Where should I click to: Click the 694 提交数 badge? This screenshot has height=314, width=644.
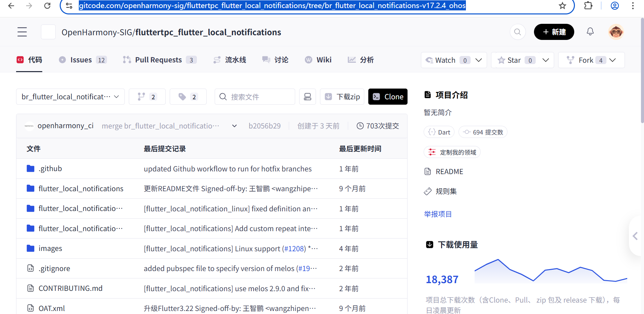(x=483, y=132)
